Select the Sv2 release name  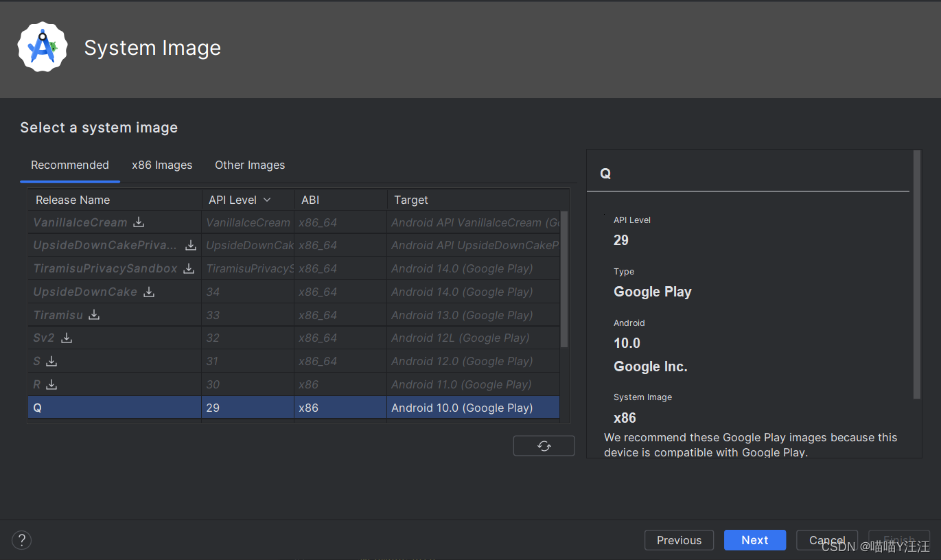44,338
